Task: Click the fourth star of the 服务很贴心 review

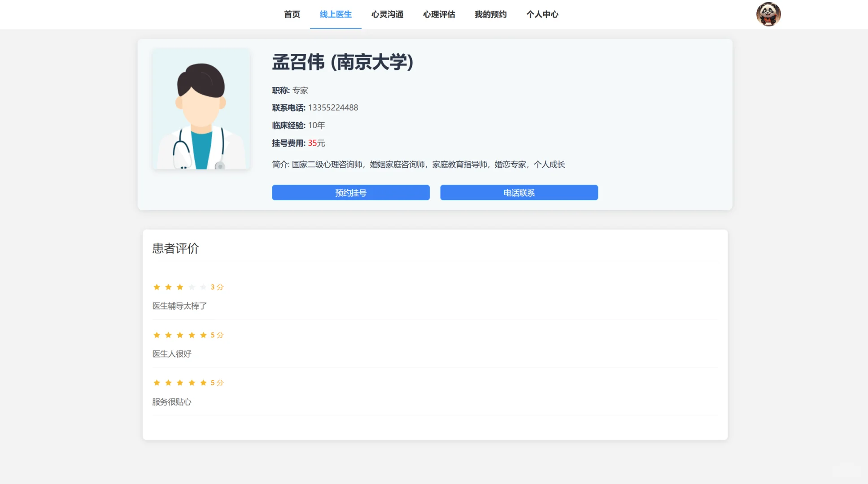Action: (192, 382)
